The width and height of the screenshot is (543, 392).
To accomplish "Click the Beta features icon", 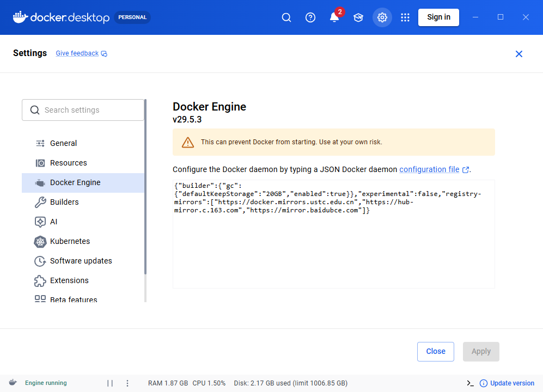I will [40, 298].
